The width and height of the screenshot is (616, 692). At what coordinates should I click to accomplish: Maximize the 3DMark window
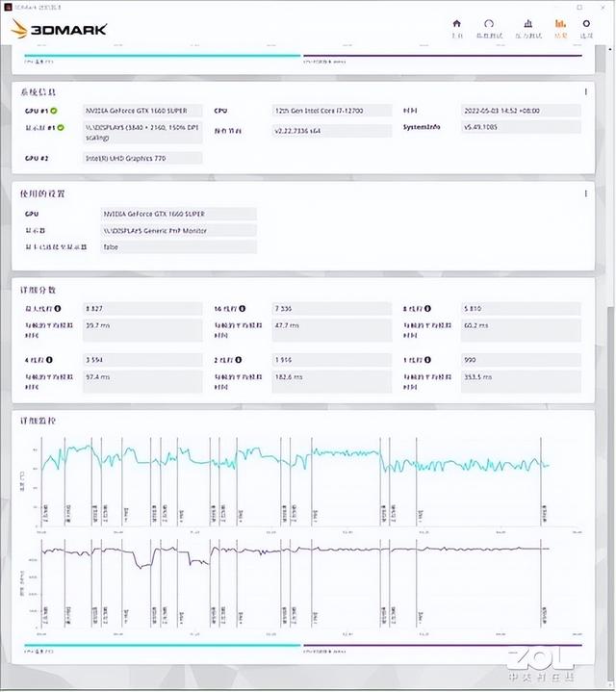pyautogui.click(x=579, y=7)
